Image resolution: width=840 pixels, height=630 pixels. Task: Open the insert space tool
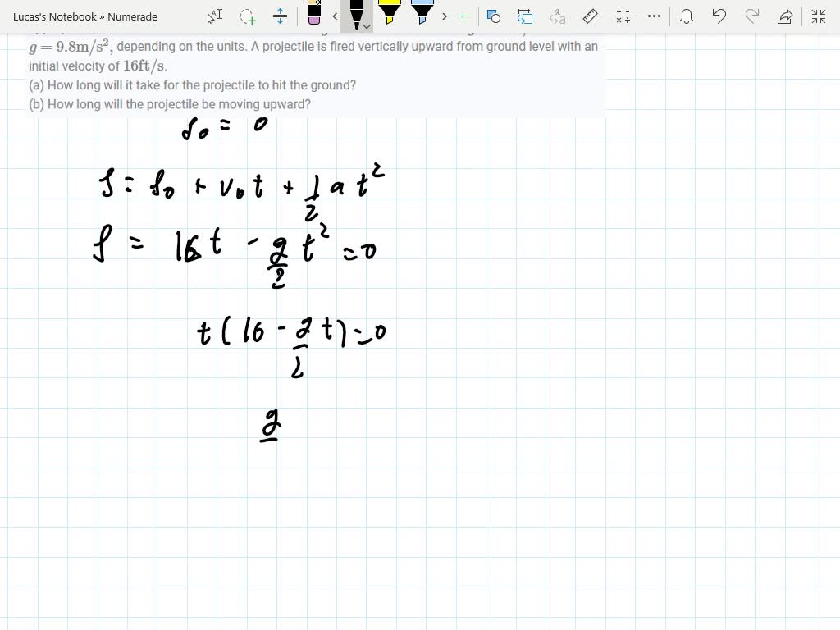(281, 16)
